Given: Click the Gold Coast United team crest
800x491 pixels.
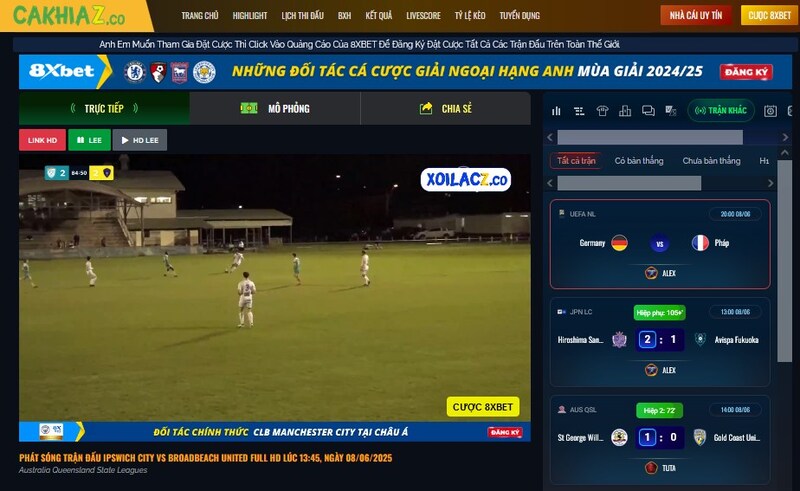Looking at the screenshot, I should 700,437.
